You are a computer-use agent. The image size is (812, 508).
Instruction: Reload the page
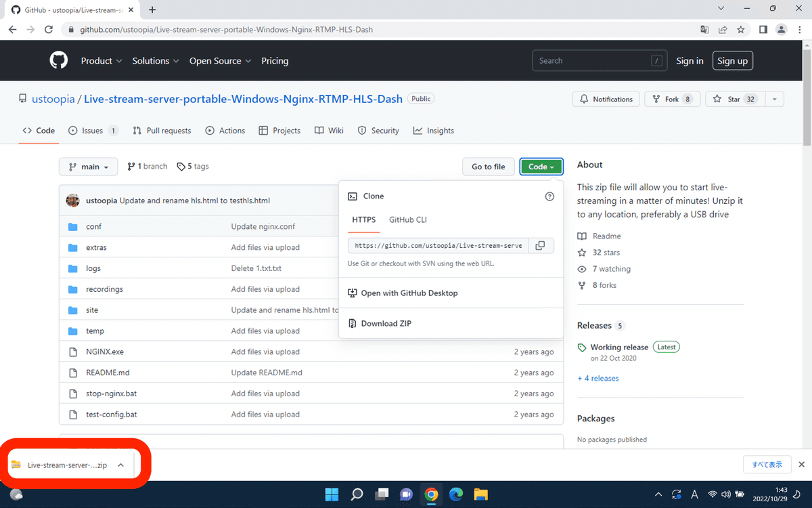tap(49, 30)
